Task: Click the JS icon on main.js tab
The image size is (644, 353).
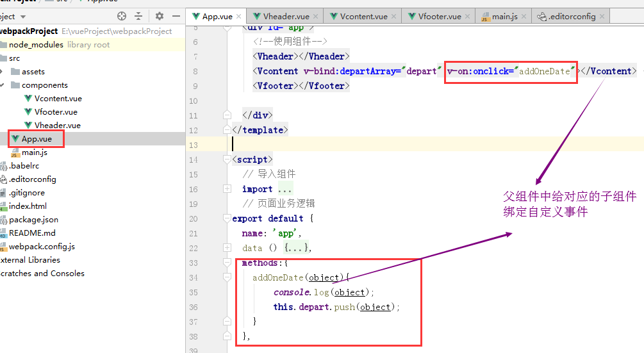Action: (x=485, y=17)
